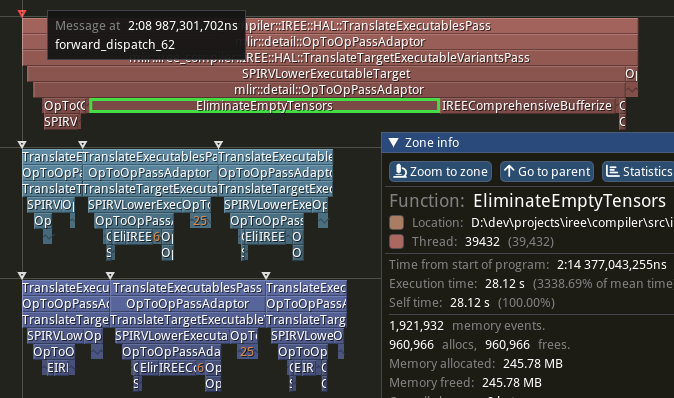Click the Thread color swatch beside 39432
This screenshot has width=674, height=398.
click(x=396, y=242)
